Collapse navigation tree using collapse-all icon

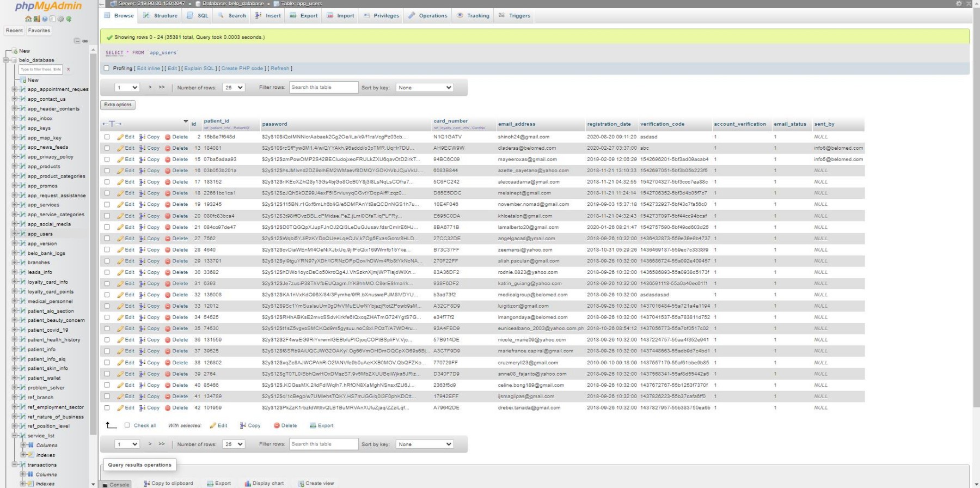(77, 41)
